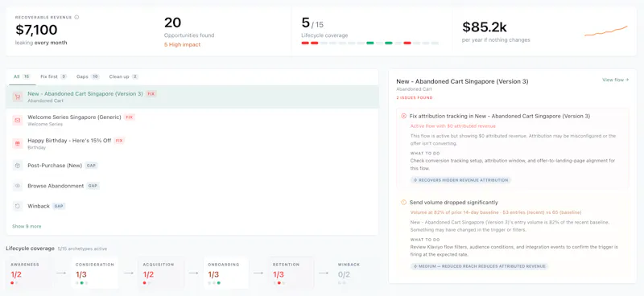
Task: Select Winback gap row
Action: [x=192, y=206]
